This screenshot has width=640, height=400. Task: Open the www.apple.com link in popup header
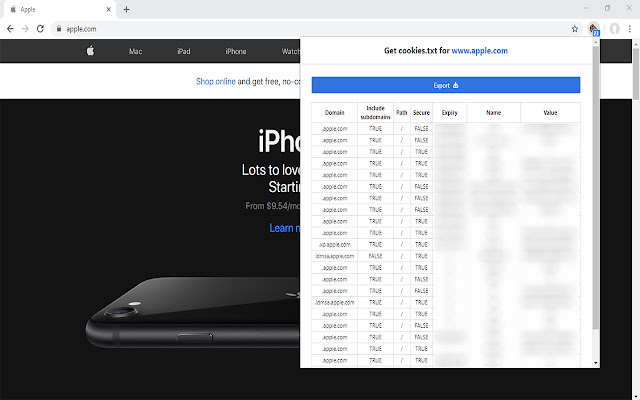pos(480,51)
